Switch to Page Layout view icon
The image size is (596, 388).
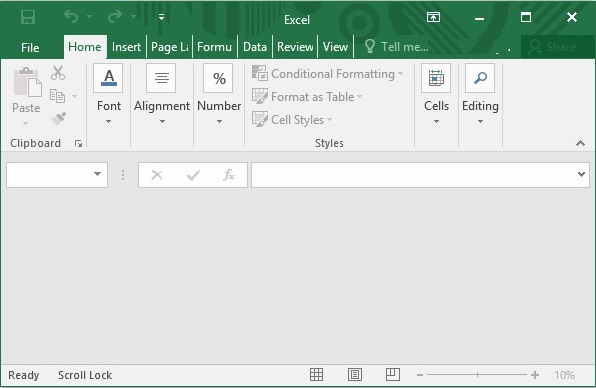355,375
